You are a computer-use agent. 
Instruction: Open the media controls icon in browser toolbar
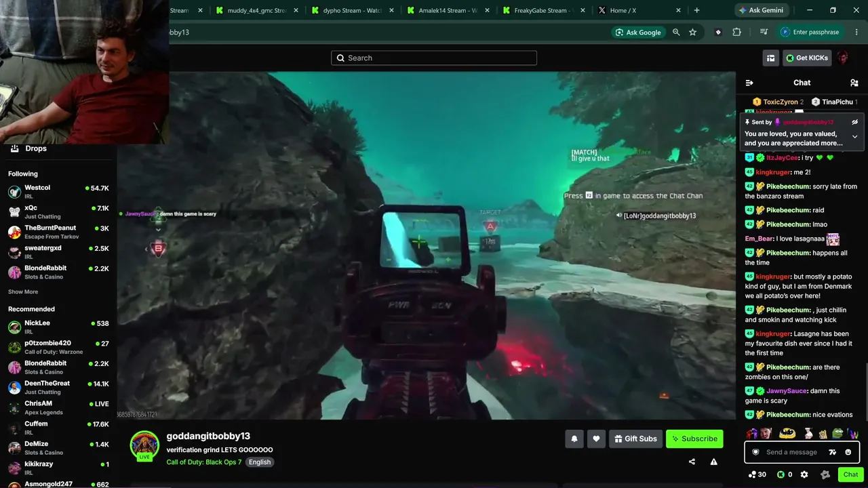tap(764, 32)
